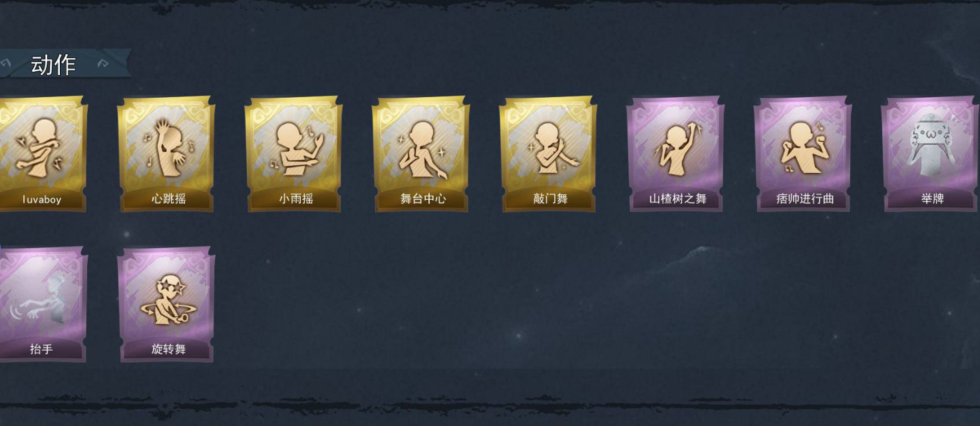
Task: Pick the 小雨摇 dance pose icon
Action: click(x=295, y=148)
